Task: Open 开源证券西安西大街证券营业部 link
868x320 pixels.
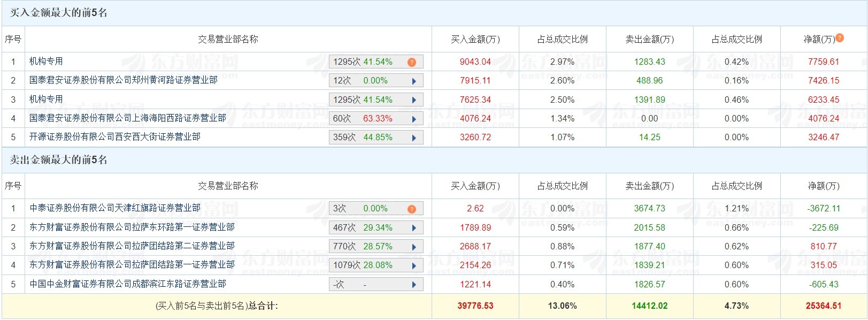Action: click(x=114, y=137)
